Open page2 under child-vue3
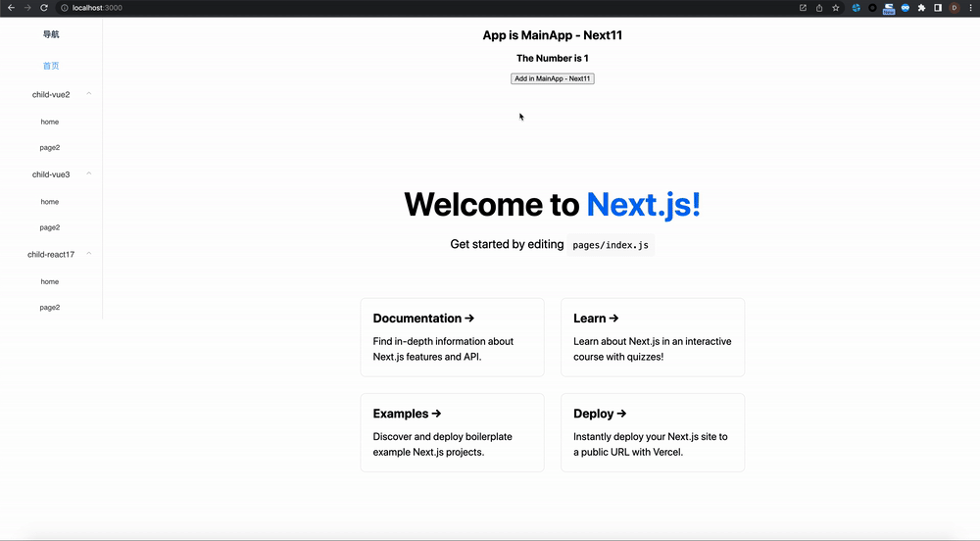Viewport: 980px width, 541px height. (50, 227)
